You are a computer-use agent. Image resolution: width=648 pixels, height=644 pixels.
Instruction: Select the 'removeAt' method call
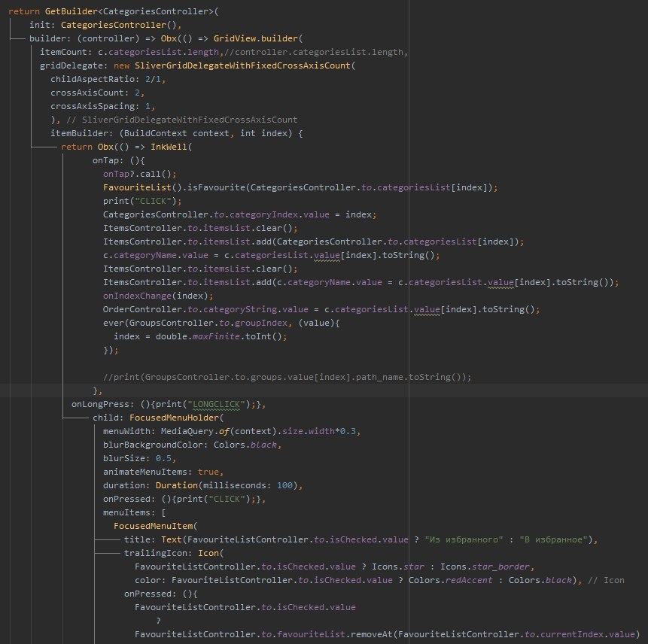pos(372,634)
